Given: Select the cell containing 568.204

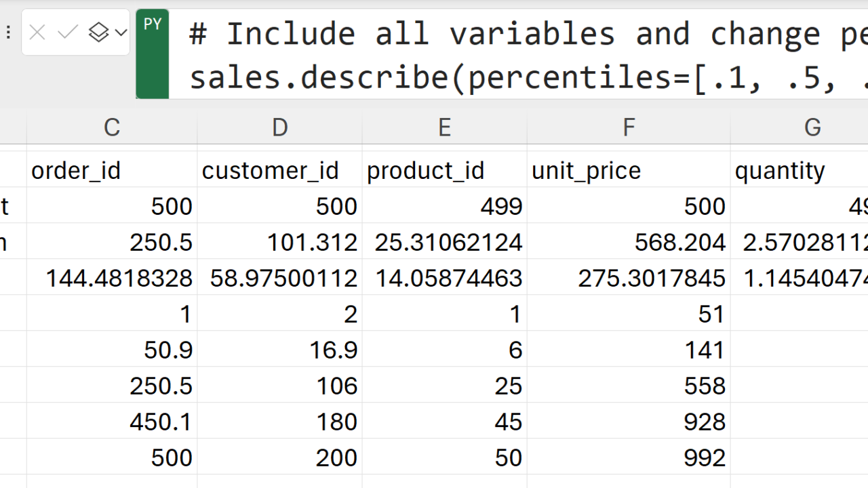Looking at the screenshot, I should tap(629, 242).
